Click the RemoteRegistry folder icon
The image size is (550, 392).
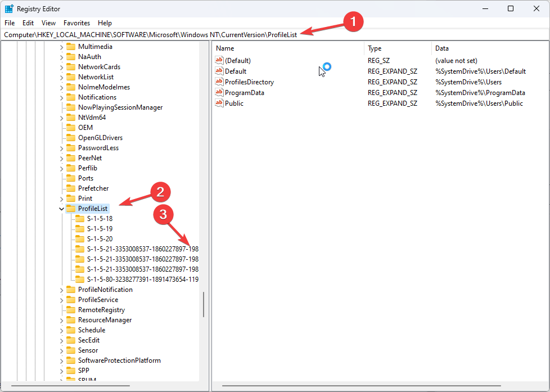point(71,310)
